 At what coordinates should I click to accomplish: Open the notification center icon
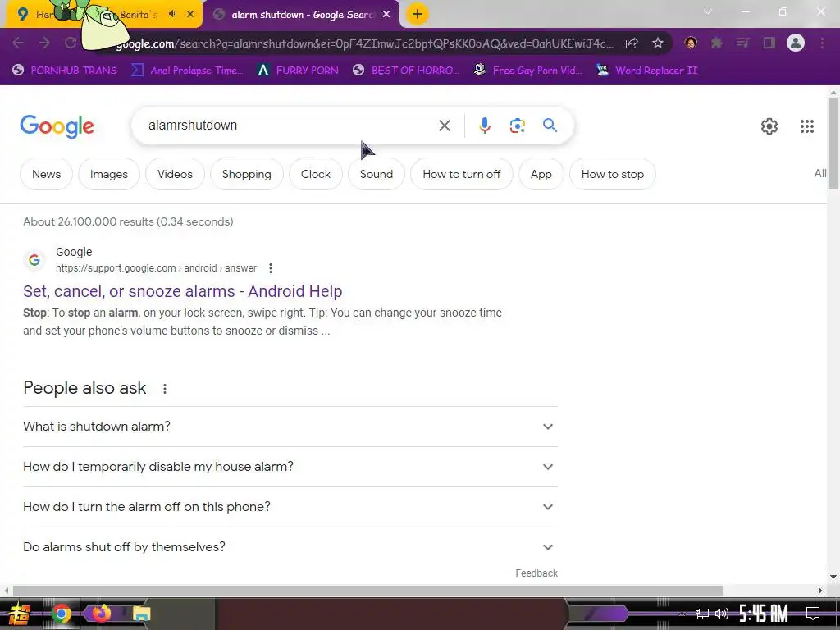click(813, 614)
